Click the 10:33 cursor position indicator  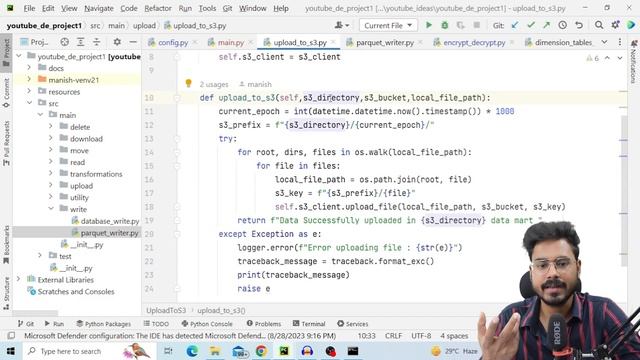[367, 336]
